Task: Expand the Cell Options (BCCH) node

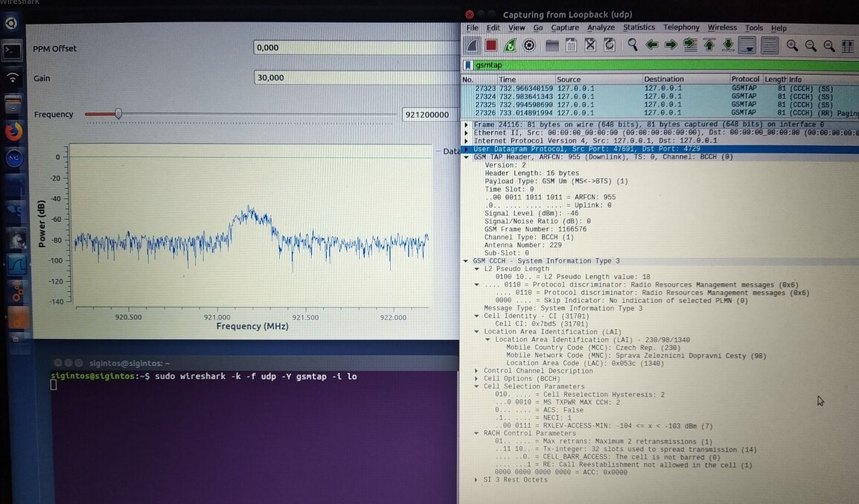Action: tap(476, 378)
